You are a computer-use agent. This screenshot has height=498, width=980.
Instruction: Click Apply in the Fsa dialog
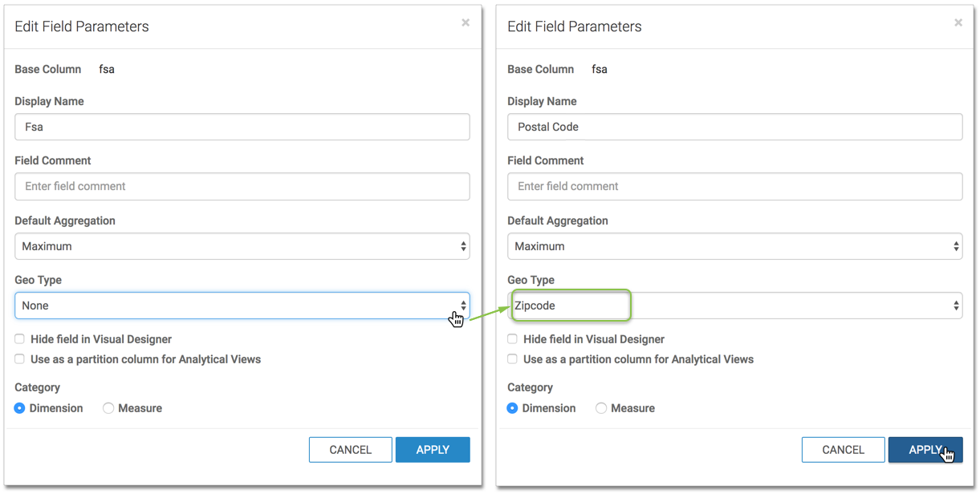click(432, 450)
